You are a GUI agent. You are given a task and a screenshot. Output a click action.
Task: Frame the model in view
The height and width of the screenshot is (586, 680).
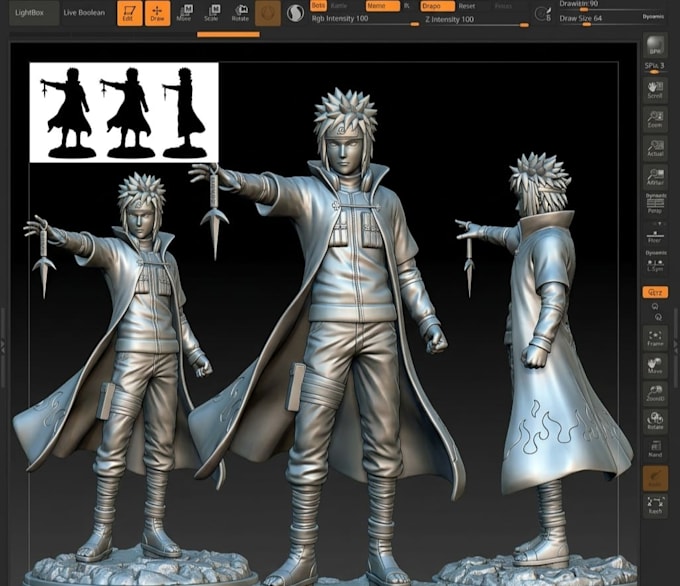(655, 338)
